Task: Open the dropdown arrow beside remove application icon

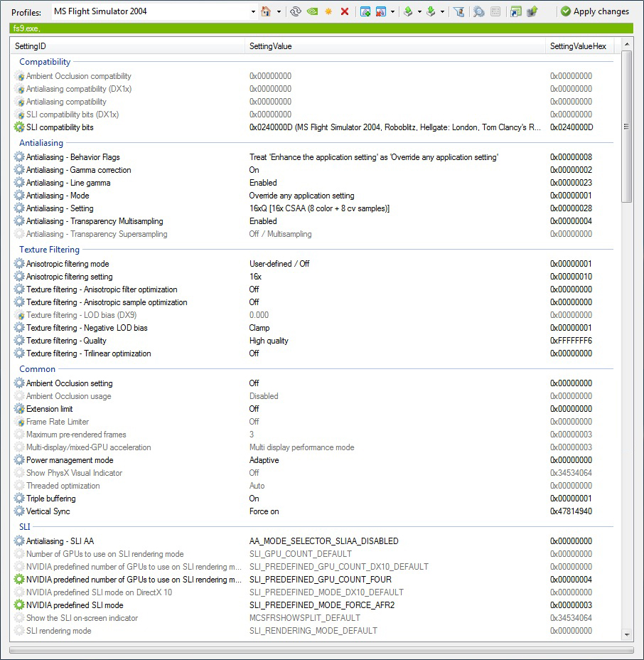Action: pyautogui.click(x=392, y=12)
